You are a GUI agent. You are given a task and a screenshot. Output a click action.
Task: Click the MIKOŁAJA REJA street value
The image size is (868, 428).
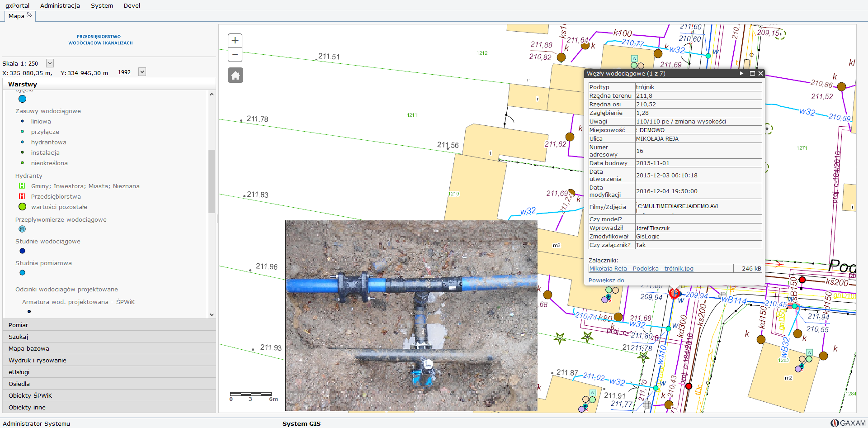pyautogui.click(x=657, y=139)
